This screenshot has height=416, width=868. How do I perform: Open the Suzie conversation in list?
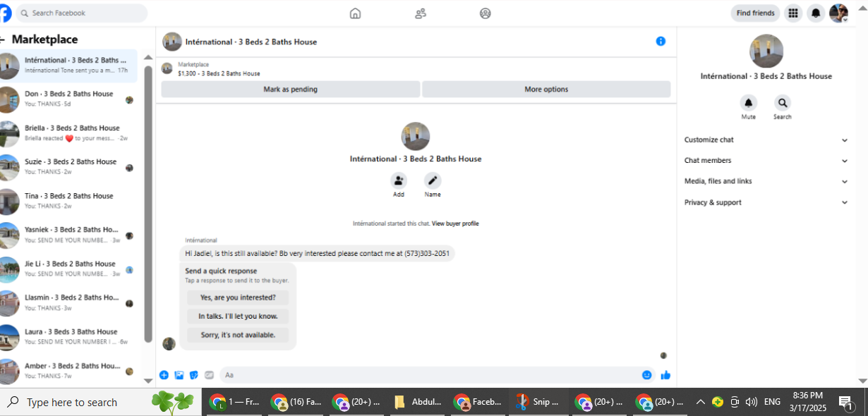pyautogui.click(x=68, y=167)
